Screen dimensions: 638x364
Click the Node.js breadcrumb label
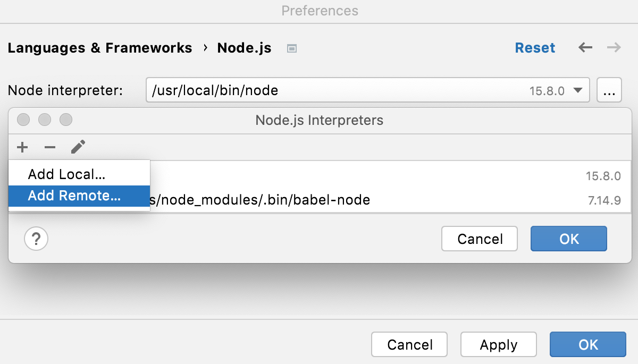click(x=244, y=48)
